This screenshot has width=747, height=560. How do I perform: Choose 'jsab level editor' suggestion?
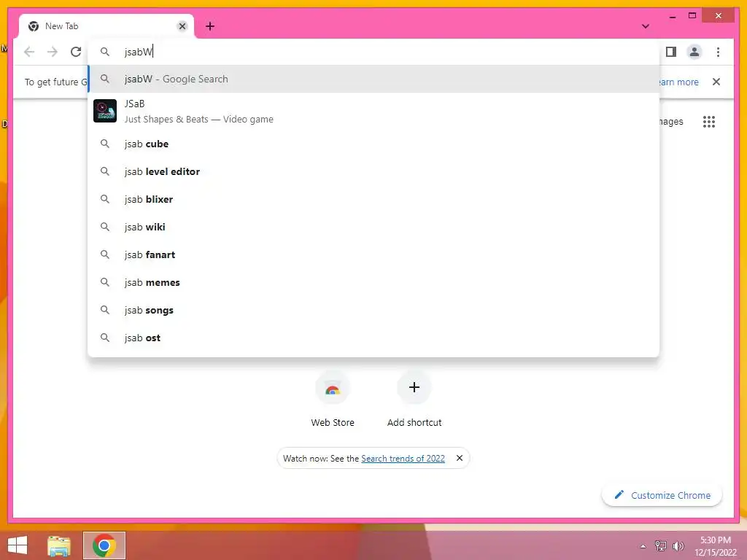pos(373,171)
